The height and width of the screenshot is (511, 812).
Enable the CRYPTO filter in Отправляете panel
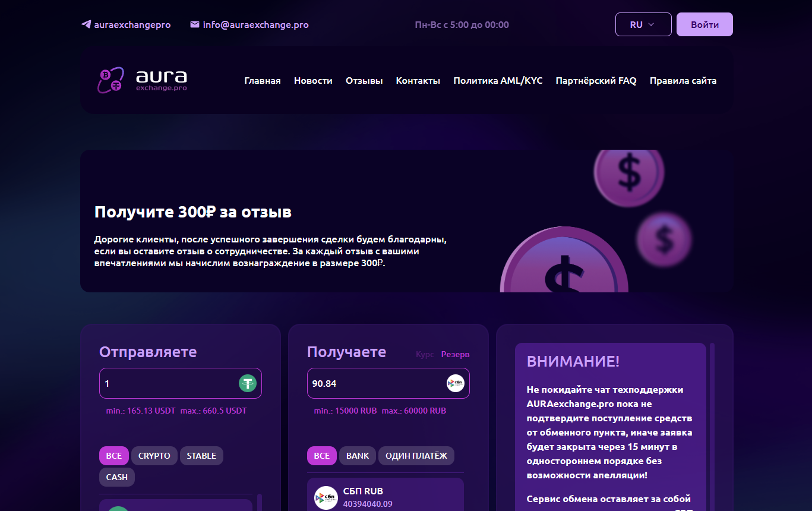point(154,456)
